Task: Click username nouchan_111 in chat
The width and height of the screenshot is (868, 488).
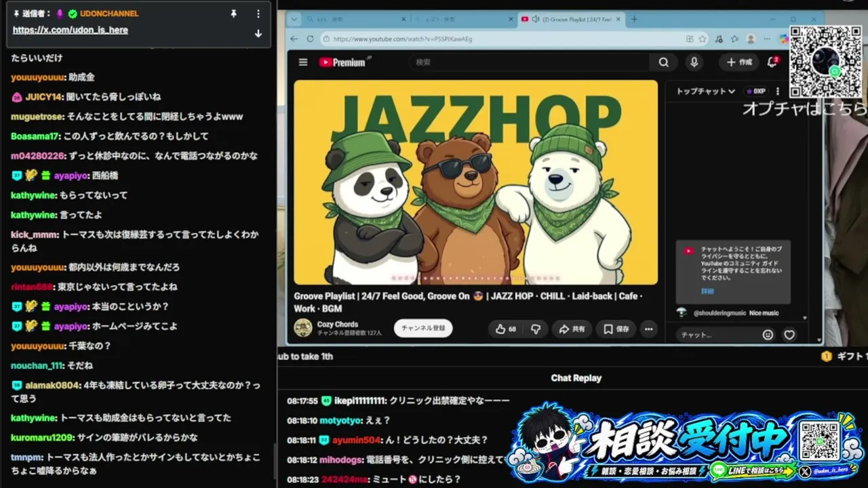Action: pos(37,365)
